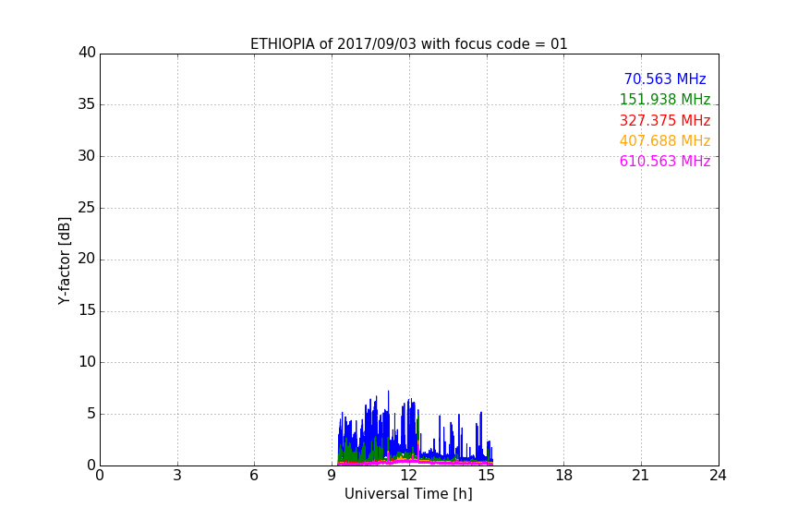The image size is (798, 532).
Task: Click x-axis tick value 9
Action: (332, 476)
